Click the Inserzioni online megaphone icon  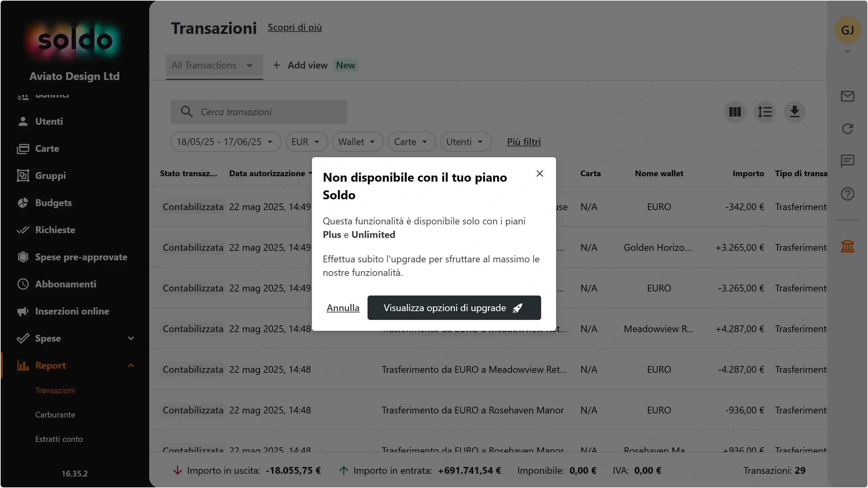point(23,311)
